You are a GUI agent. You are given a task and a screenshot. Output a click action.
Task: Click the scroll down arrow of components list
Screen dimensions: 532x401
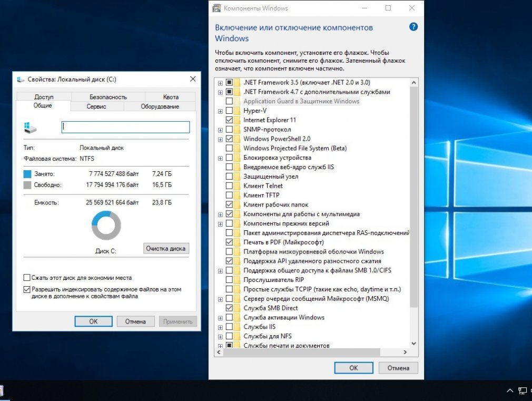[x=413, y=343]
